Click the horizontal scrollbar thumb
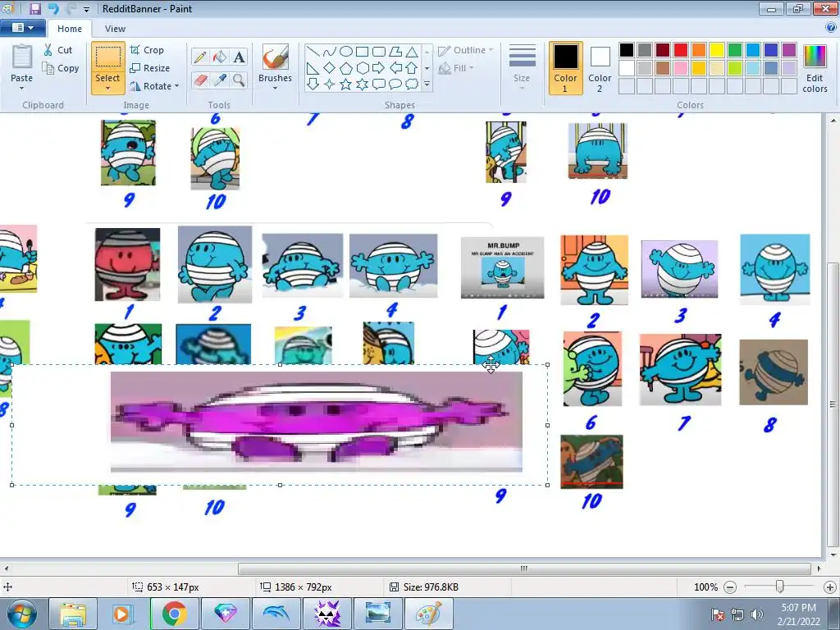Viewport: 840px width, 630px height. [524, 568]
